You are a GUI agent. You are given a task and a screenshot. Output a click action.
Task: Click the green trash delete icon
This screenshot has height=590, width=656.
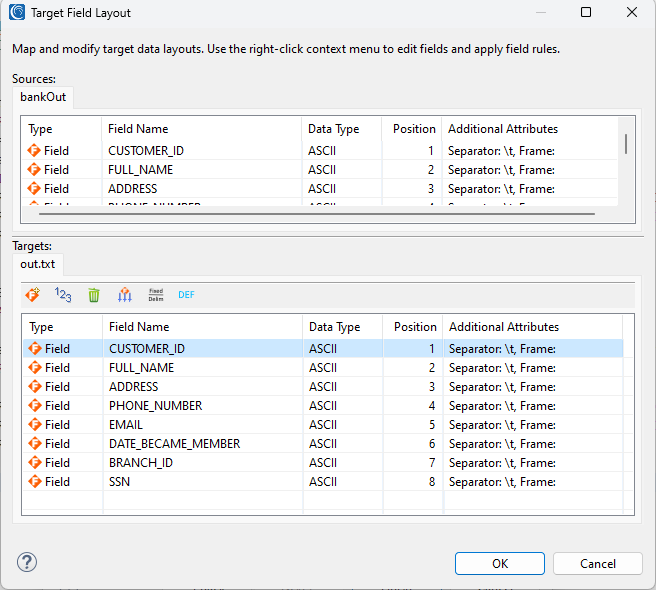(x=94, y=295)
